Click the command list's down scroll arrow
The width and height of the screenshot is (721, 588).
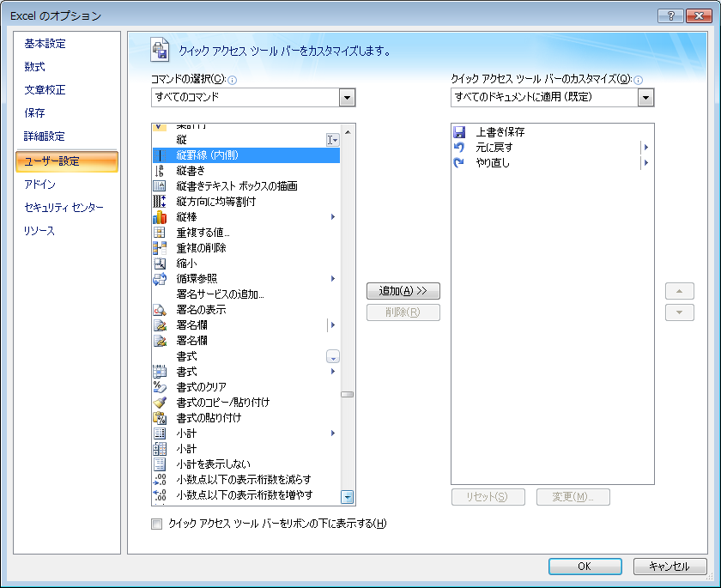pos(347,496)
